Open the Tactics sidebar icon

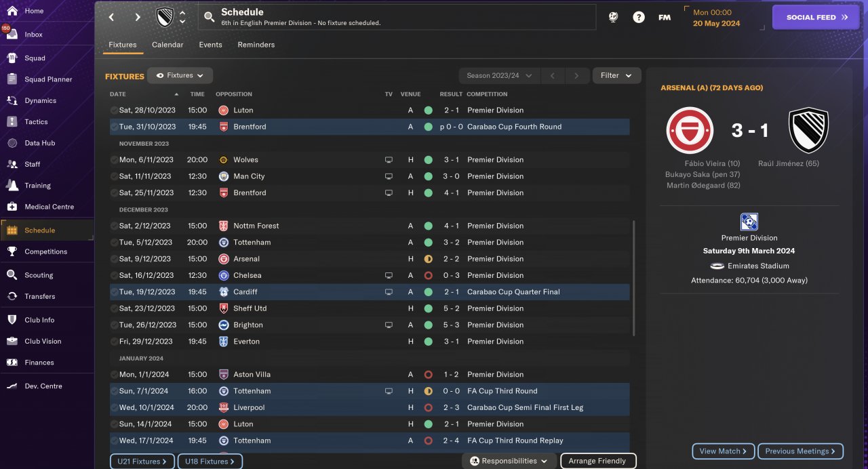[x=12, y=122]
